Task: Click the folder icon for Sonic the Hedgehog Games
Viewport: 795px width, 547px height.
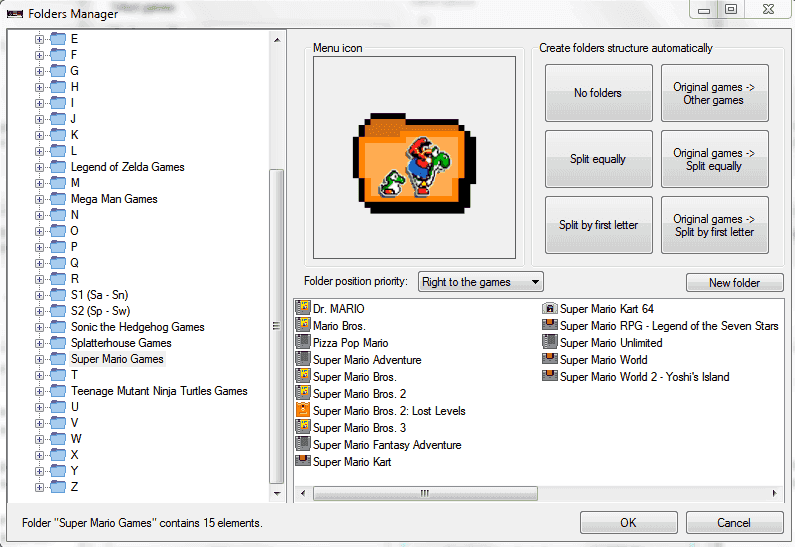Action: (x=58, y=327)
